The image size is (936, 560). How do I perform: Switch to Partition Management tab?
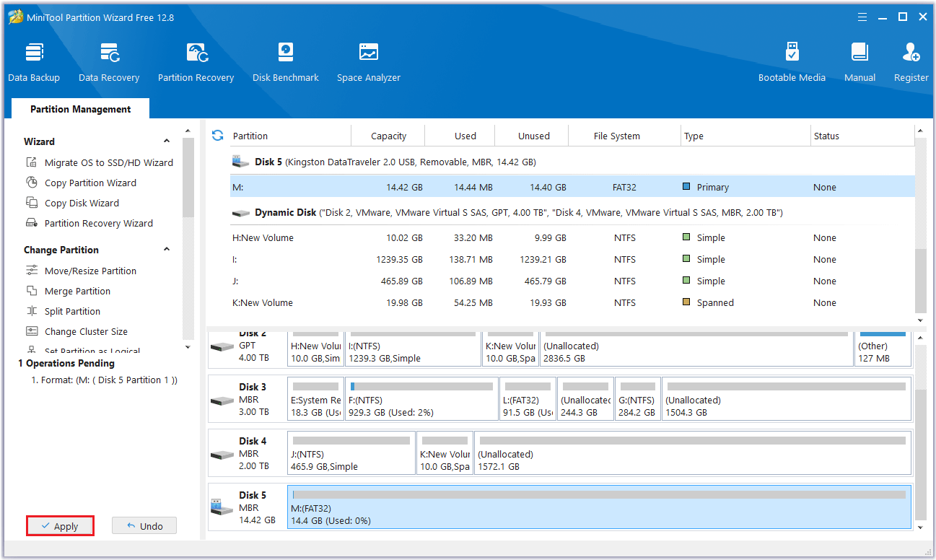[x=80, y=109]
